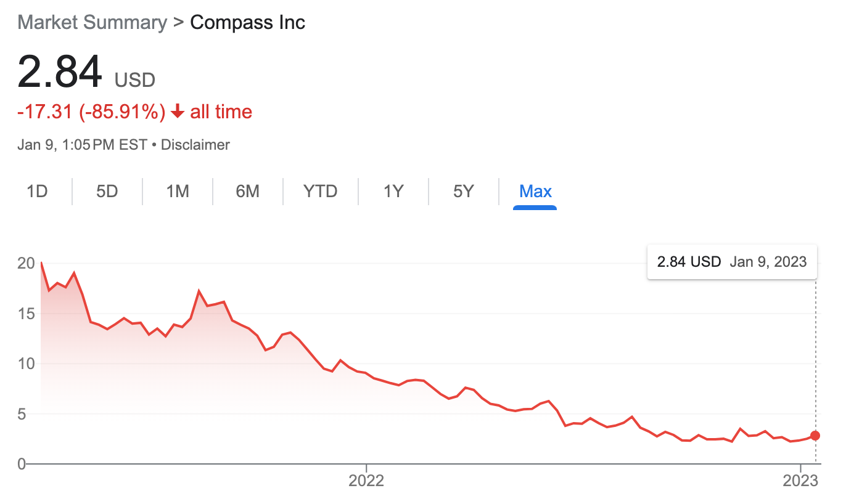Switch to the 5Y range tab
The width and height of the screenshot is (846, 504).
[x=463, y=191]
